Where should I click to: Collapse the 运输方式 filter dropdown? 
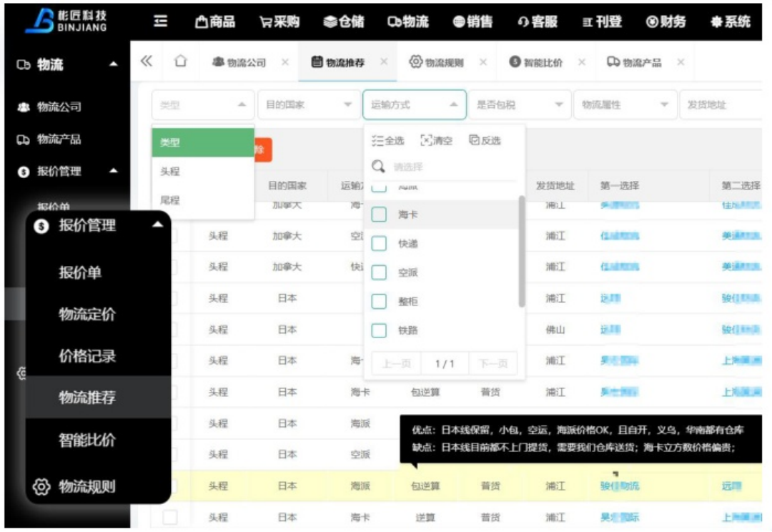[415, 104]
